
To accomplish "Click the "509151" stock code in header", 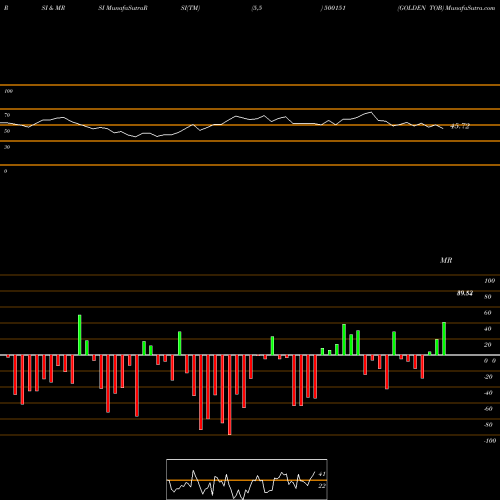I will point(334,8).
